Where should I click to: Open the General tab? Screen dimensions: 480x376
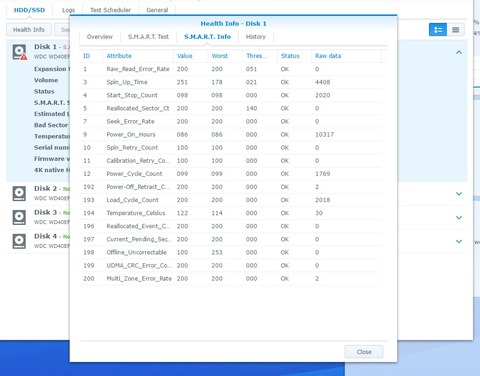pos(157,10)
